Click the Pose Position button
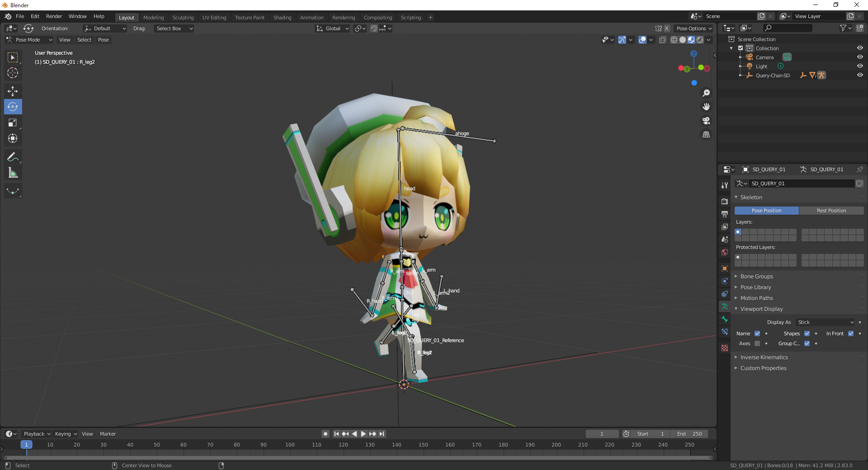868x470 pixels. 766,211
